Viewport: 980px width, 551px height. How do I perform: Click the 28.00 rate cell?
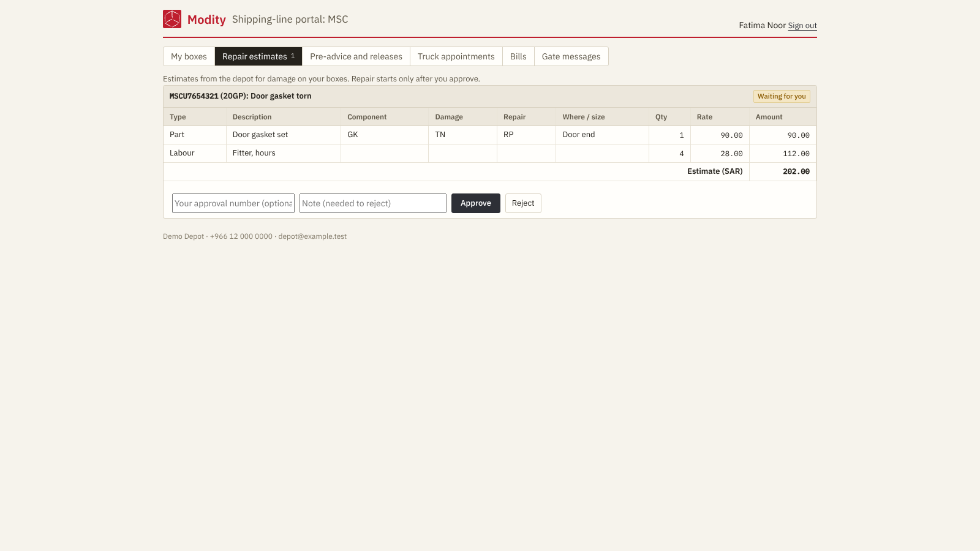tap(720, 153)
